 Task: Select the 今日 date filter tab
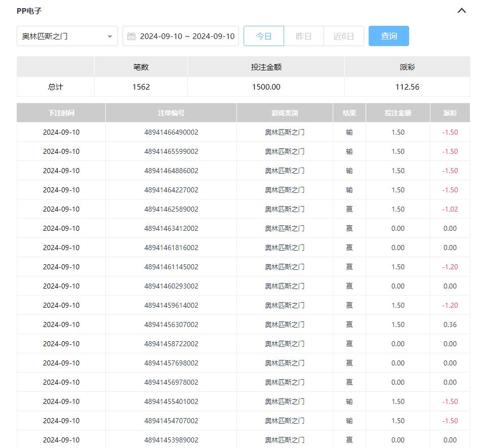click(x=263, y=36)
